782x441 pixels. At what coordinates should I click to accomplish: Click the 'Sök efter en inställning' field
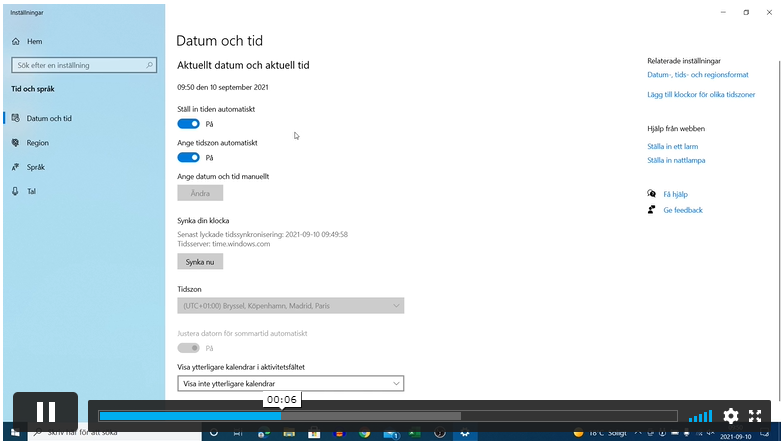(78, 65)
